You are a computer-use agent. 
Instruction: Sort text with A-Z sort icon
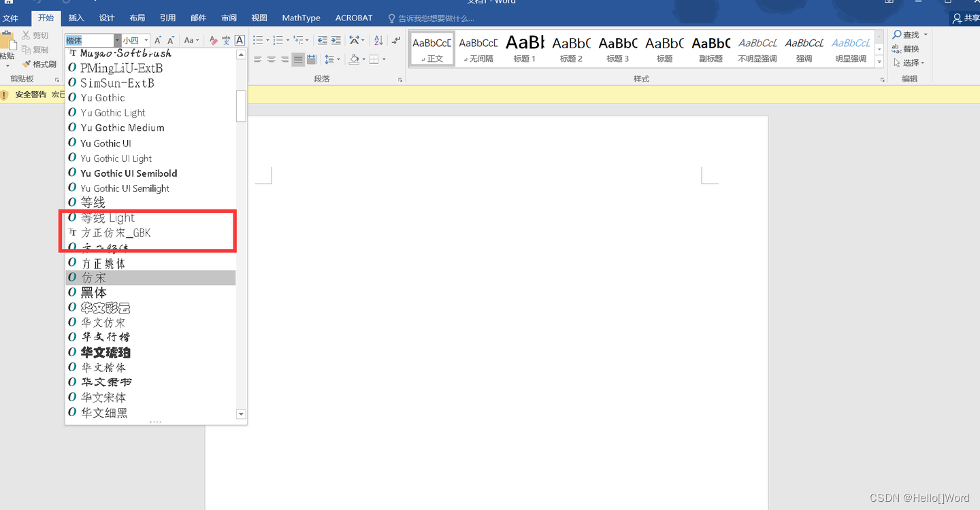[x=379, y=41]
